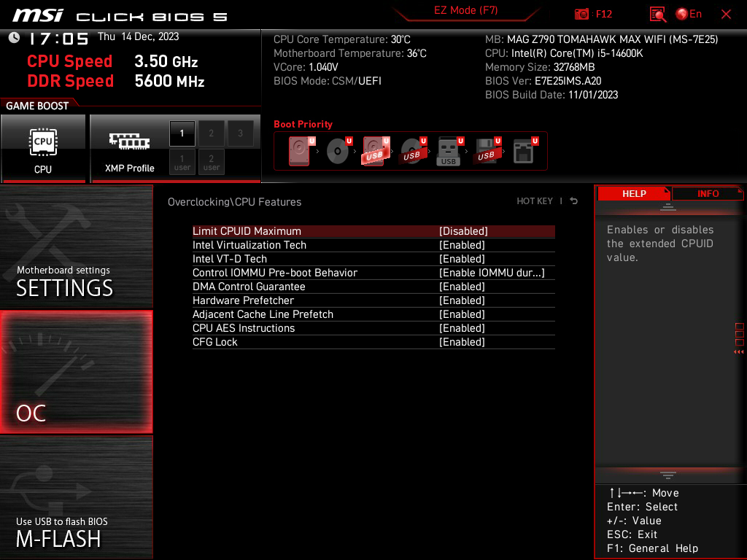Open the OC overclocking section
This screenshot has width=747, height=560.
click(76, 373)
